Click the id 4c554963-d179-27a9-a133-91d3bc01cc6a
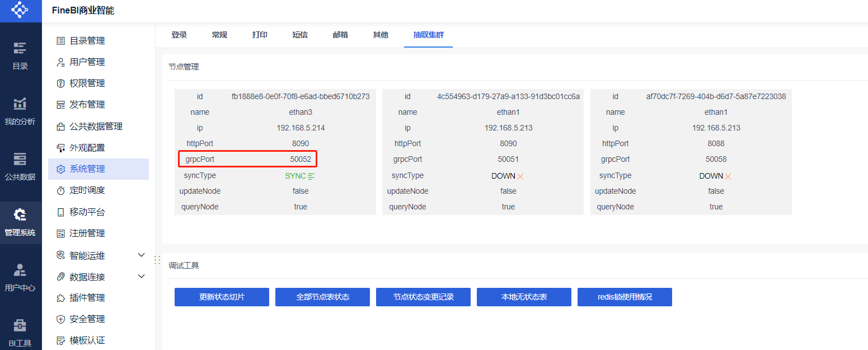868x350 pixels. tap(508, 96)
